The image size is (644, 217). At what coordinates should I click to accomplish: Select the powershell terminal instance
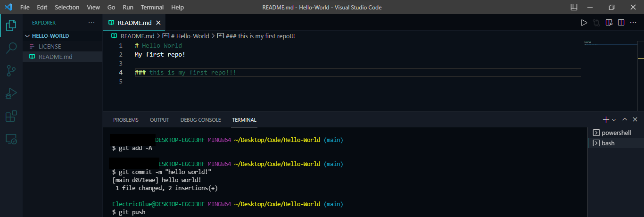pyautogui.click(x=616, y=133)
